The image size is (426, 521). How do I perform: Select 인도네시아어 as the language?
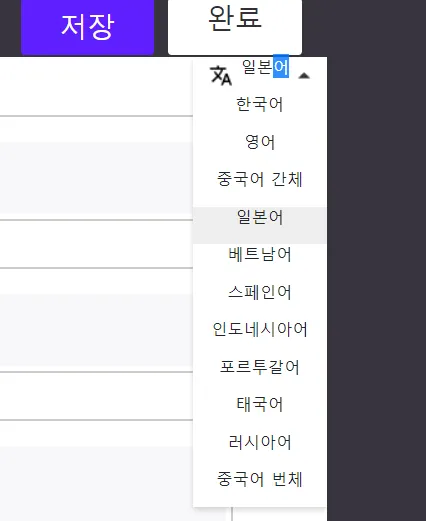(260, 329)
